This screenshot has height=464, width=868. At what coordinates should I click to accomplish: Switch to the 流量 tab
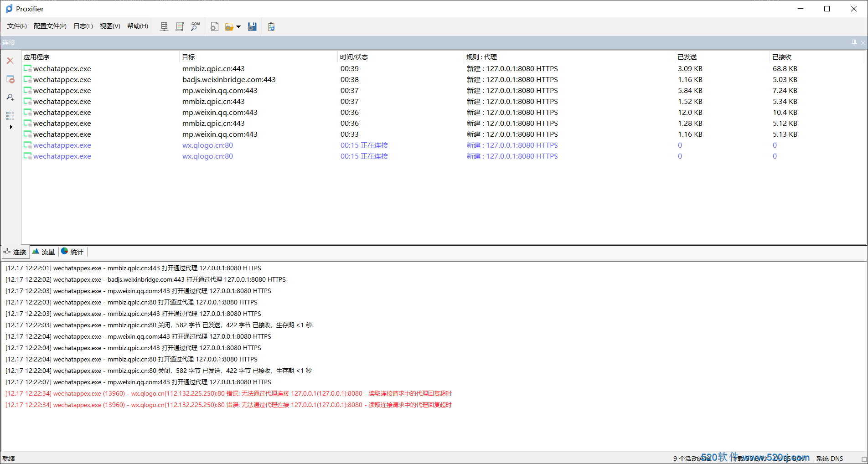pyautogui.click(x=44, y=252)
